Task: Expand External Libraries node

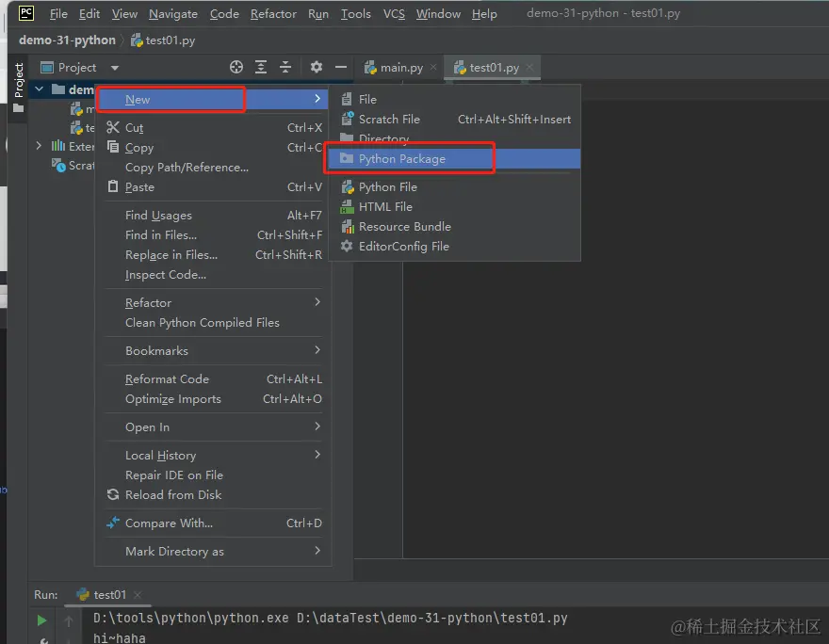Action: coord(39,146)
